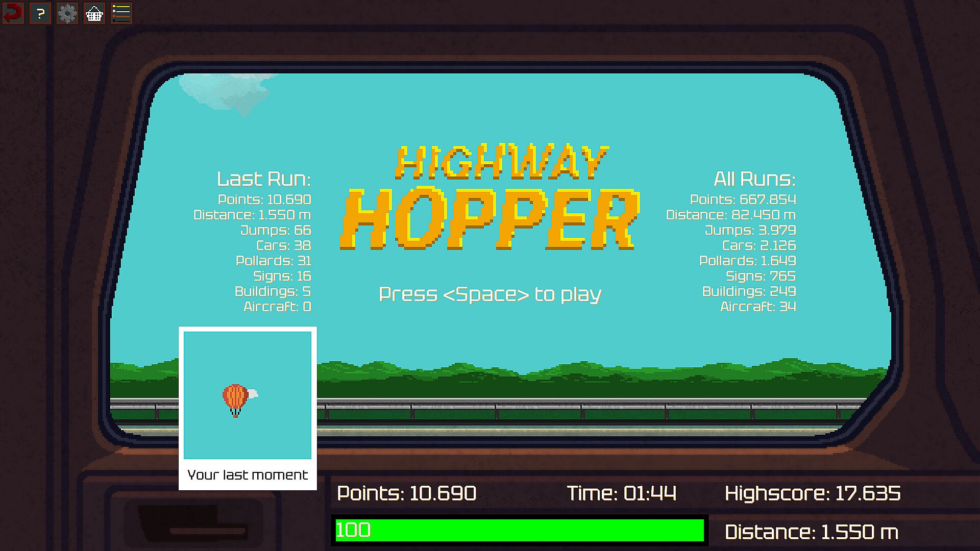Open settings with the gear icon
The width and height of the screenshot is (980, 551).
pyautogui.click(x=67, y=13)
